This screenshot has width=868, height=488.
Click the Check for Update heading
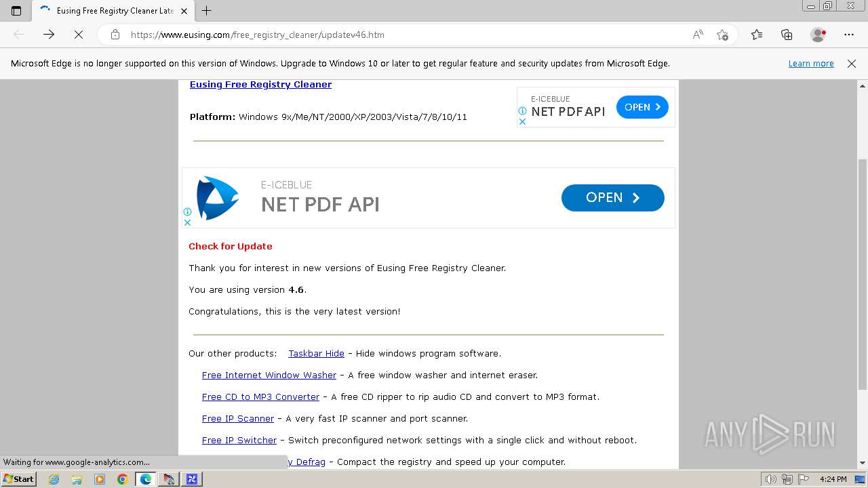tap(231, 246)
